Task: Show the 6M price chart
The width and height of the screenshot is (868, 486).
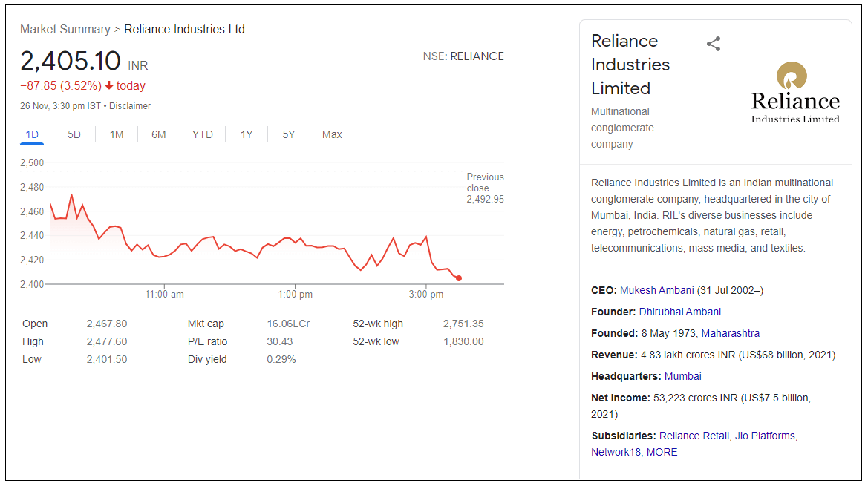Action: coord(159,134)
